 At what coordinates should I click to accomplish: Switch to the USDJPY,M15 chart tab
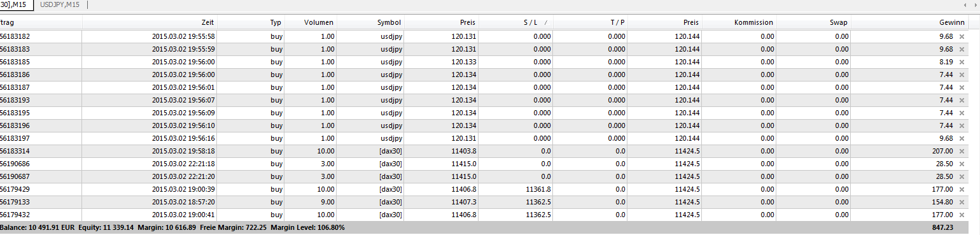pyautogui.click(x=60, y=5)
